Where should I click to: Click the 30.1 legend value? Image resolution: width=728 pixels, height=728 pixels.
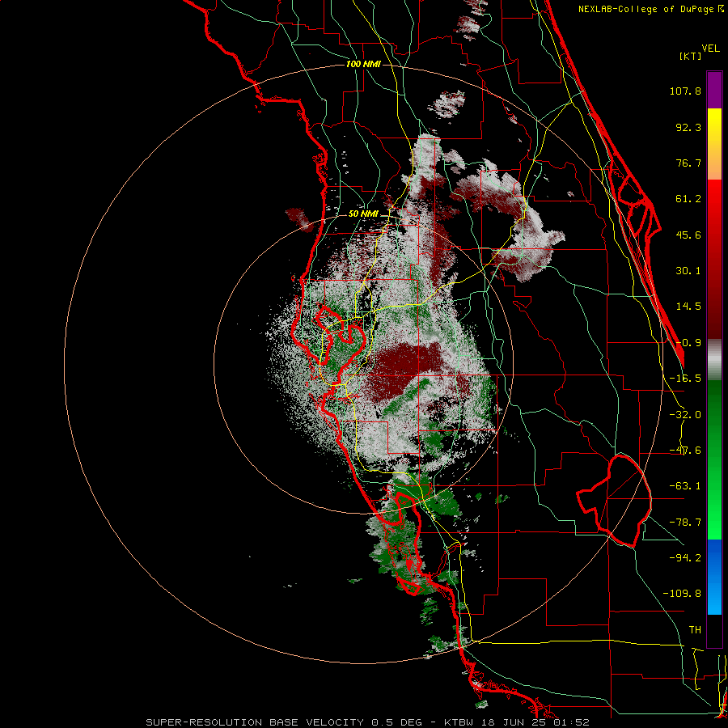pos(688,271)
